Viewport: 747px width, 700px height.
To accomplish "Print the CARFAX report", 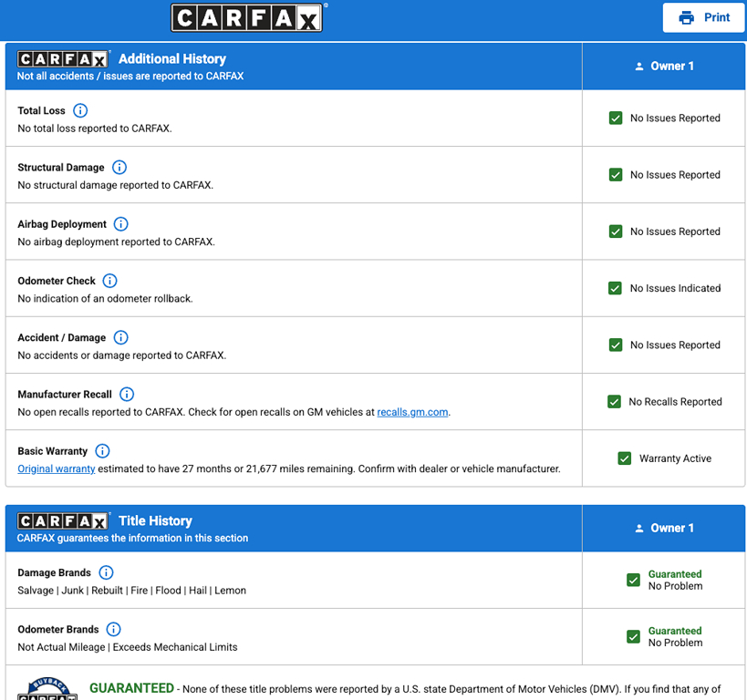I will tap(704, 17).
